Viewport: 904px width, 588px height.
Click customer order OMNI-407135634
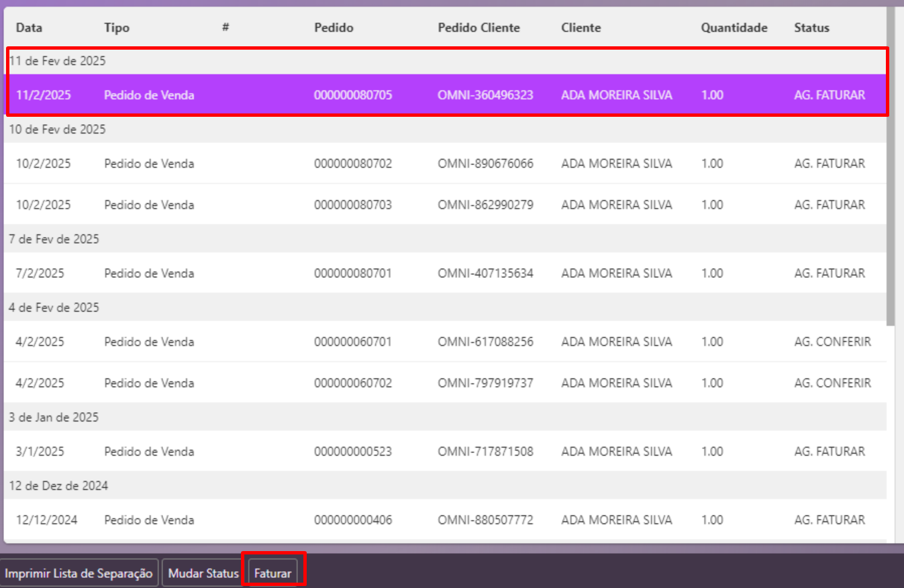tap(485, 273)
